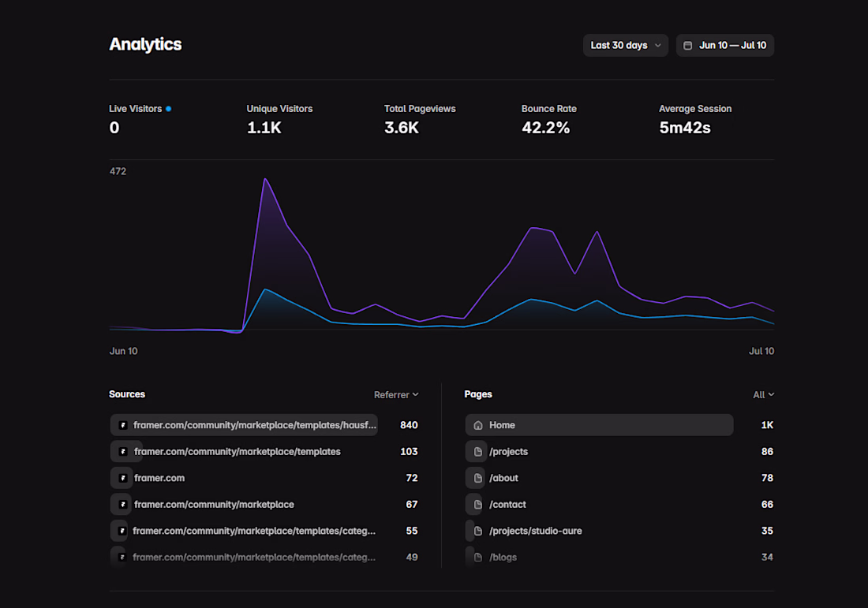The height and width of the screenshot is (608, 868).
Task: Select the /blogs page entry
Action: (x=503, y=557)
